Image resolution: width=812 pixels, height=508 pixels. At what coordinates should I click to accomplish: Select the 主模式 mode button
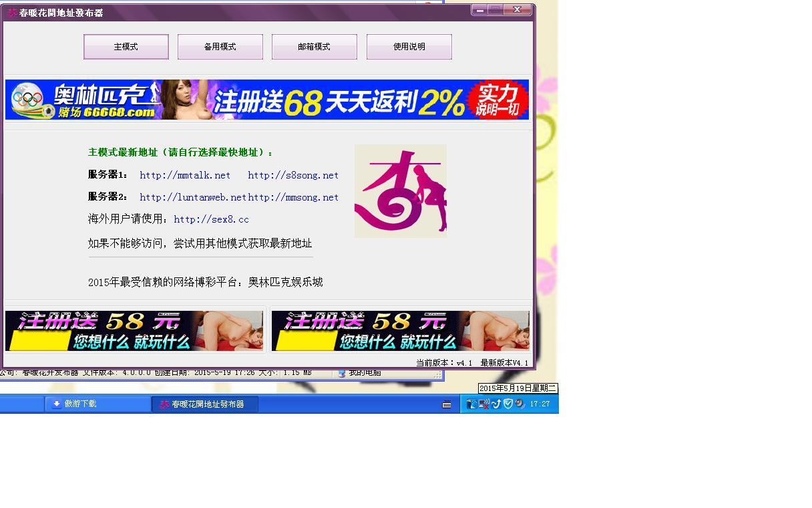(126, 47)
